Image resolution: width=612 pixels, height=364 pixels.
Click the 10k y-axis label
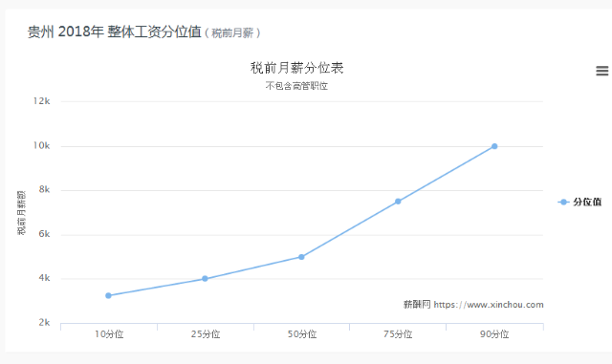[x=41, y=146]
